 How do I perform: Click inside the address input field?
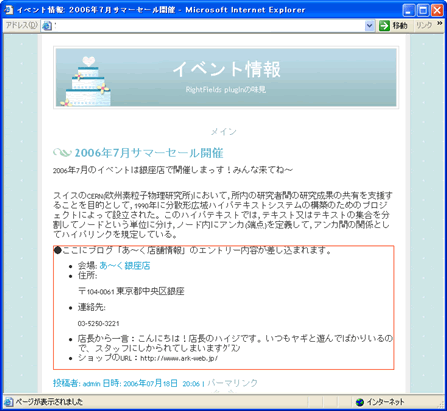pos(208,26)
